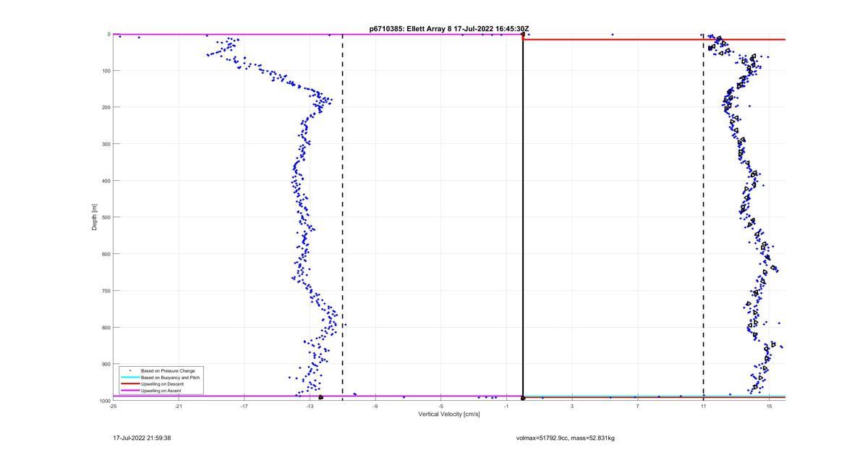
Task: Click y-axis tick label '300'
Action: (106, 144)
